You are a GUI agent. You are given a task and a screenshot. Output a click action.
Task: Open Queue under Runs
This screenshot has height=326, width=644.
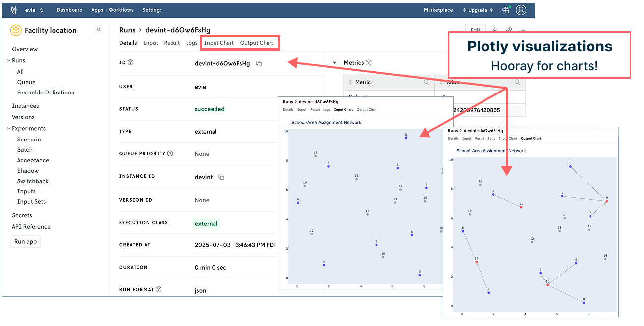(x=26, y=82)
